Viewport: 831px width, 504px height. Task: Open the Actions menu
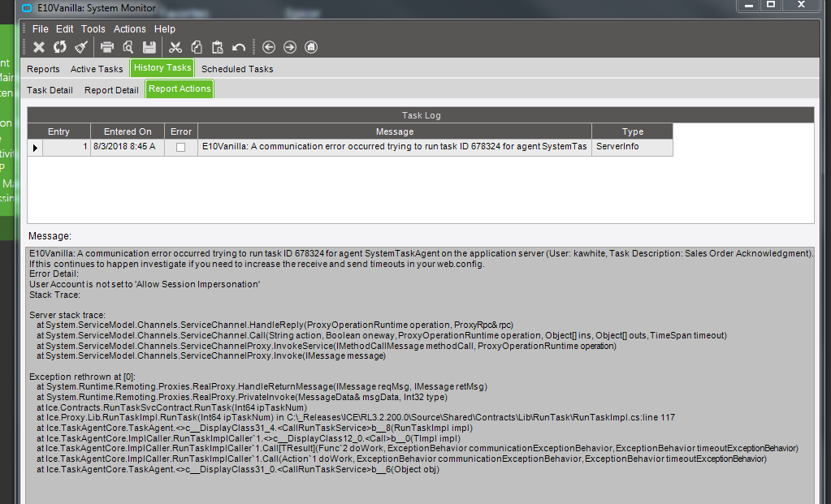129,28
